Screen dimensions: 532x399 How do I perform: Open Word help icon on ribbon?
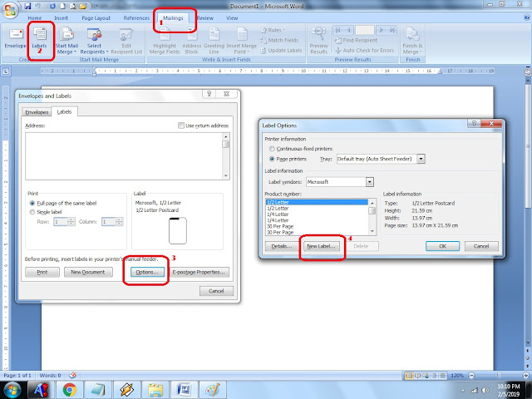tap(526, 17)
